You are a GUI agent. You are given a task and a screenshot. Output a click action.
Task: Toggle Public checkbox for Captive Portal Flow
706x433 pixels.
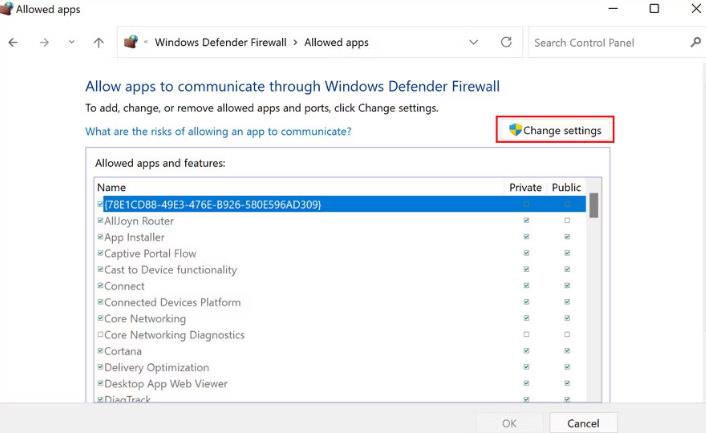click(567, 253)
